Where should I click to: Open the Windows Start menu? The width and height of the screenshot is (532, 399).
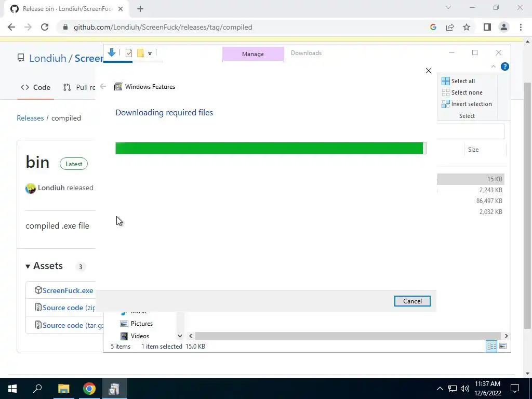click(x=12, y=389)
